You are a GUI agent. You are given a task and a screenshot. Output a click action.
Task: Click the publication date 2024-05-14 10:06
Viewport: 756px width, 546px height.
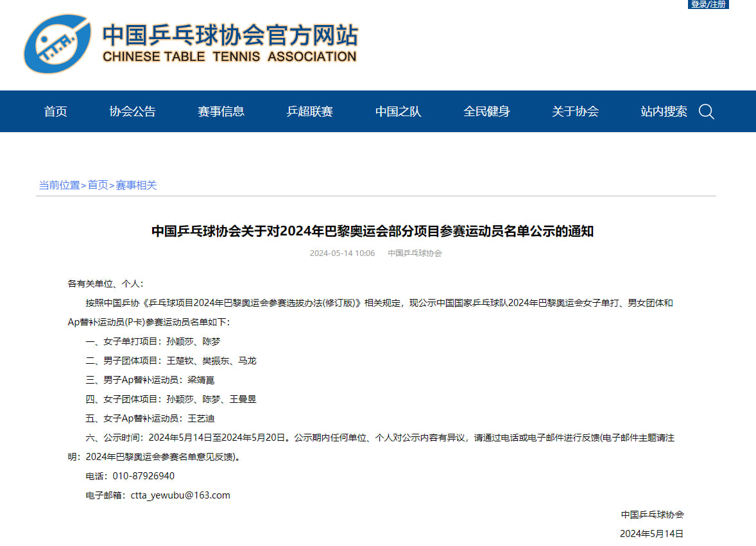[342, 253]
